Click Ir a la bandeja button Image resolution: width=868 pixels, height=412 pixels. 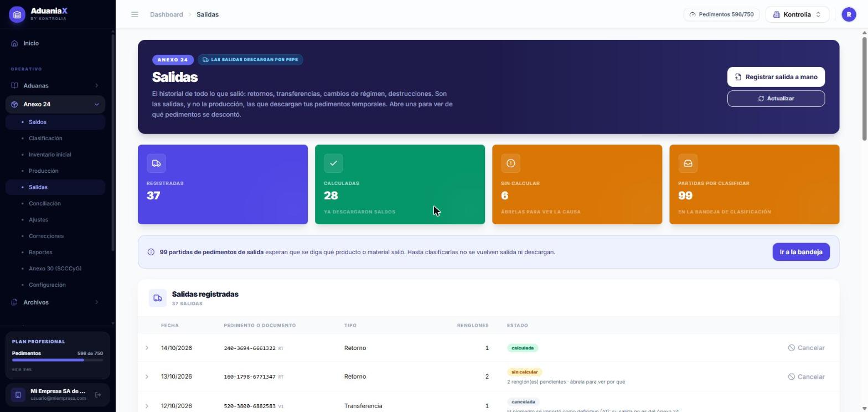point(800,252)
